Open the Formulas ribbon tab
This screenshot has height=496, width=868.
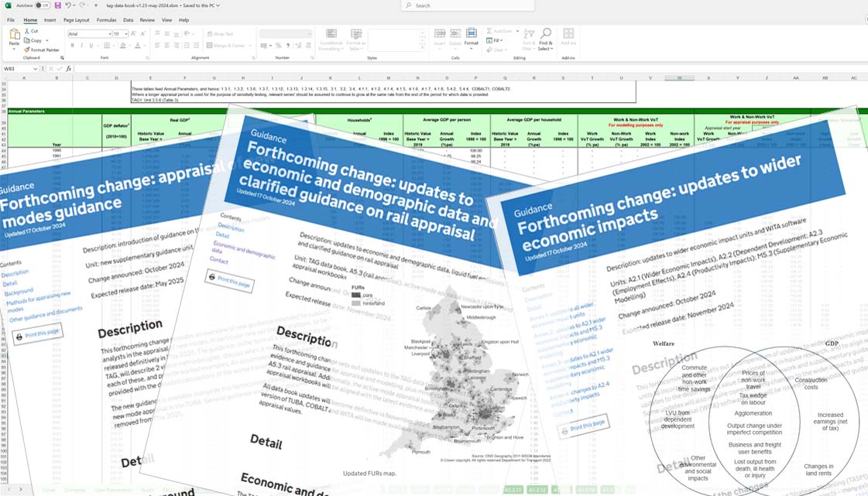coord(106,20)
